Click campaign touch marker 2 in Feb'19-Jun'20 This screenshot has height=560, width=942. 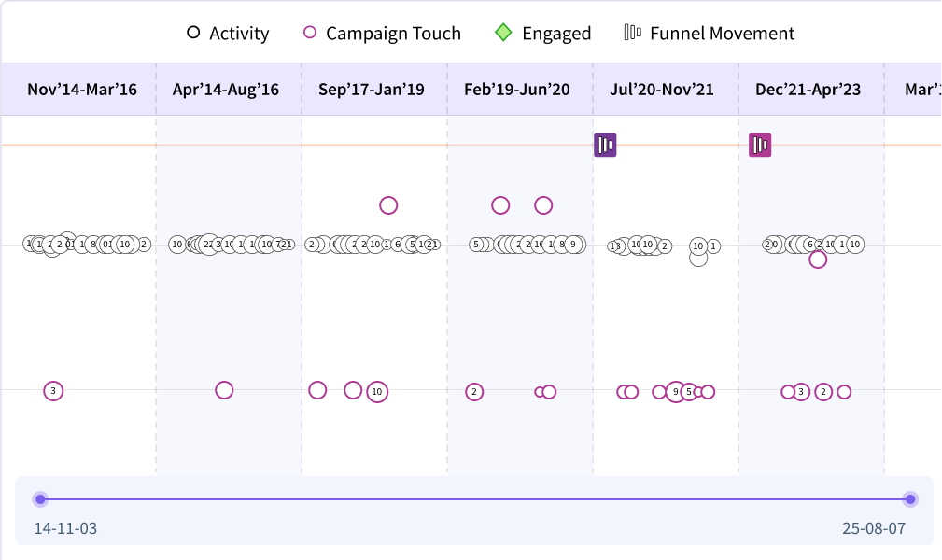474,392
